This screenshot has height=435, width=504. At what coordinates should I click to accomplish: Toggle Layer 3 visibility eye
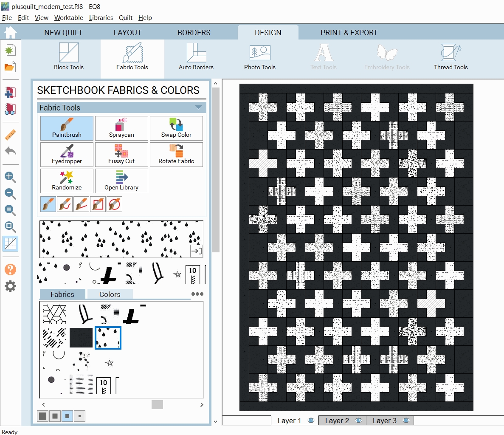[x=406, y=420]
